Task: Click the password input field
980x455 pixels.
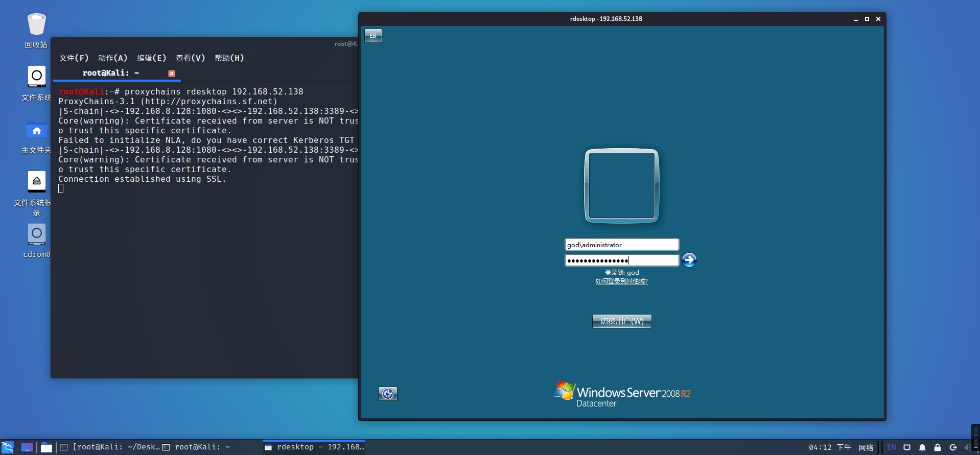Action: tap(622, 260)
